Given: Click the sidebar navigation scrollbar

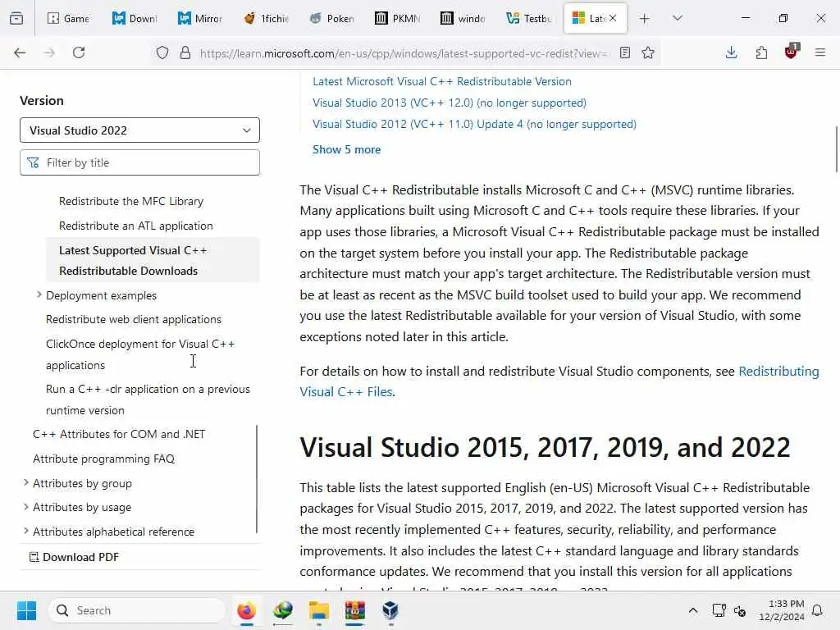Looking at the screenshot, I should point(257,479).
